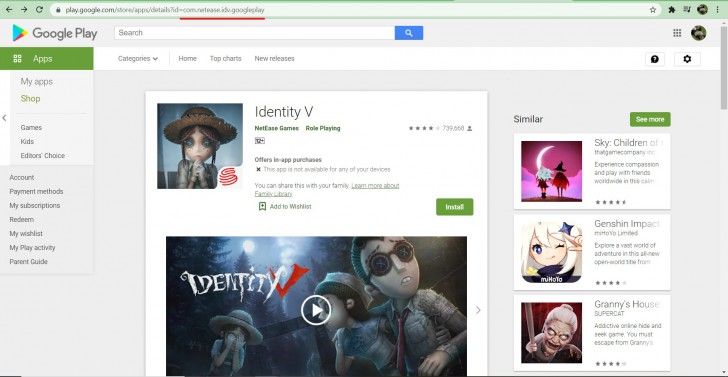Click the padlock site info icon
728x377 pixels.
pos(58,10)
